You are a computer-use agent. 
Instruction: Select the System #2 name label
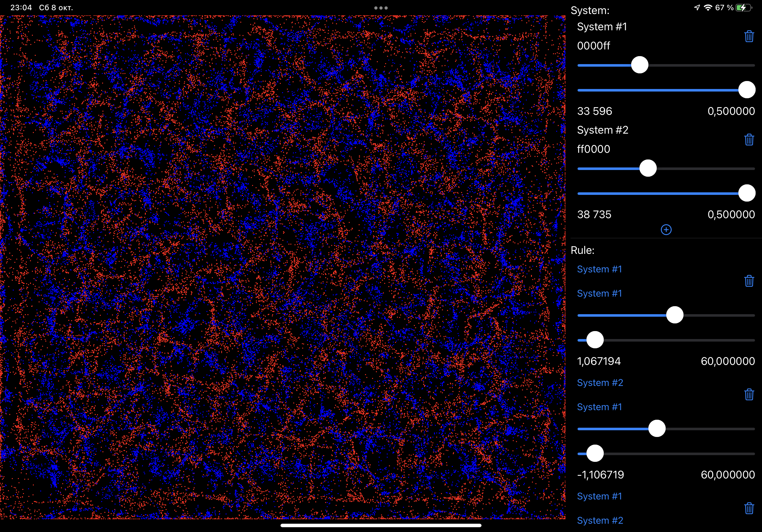point(603,130)
